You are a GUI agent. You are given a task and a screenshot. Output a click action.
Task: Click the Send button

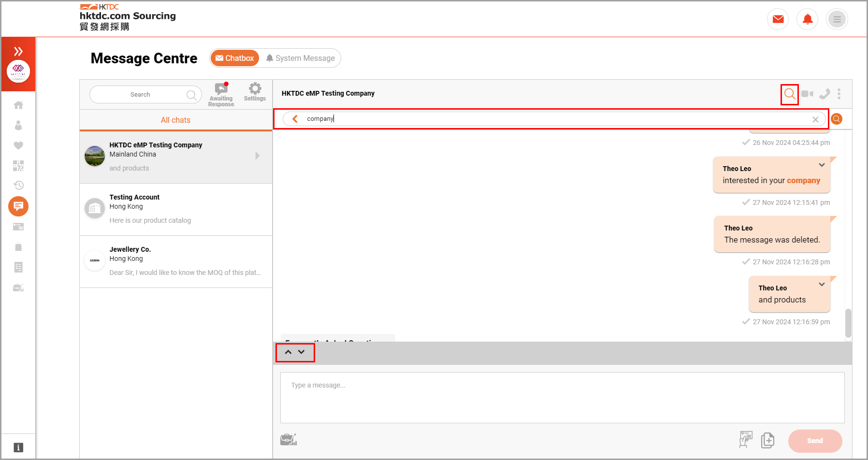pyautogui.click(x=815, y=441)
